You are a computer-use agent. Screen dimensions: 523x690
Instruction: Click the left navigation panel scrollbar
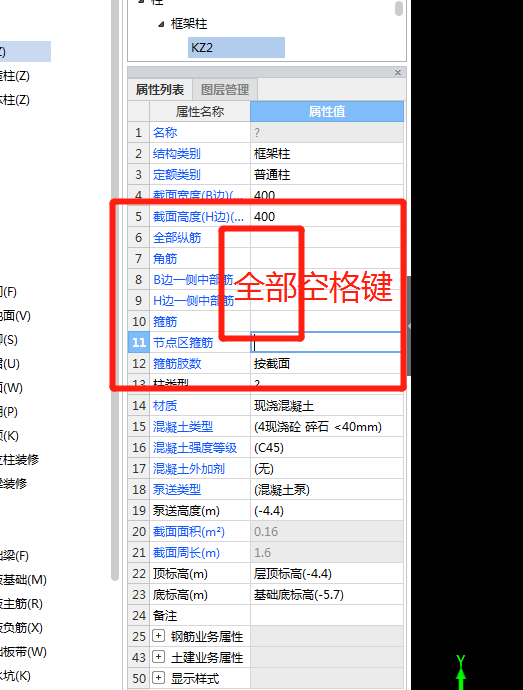click(115, 290)
